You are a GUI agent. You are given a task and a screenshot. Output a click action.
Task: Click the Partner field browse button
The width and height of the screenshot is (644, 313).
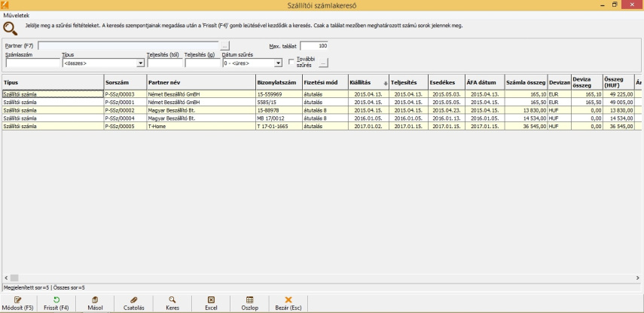[224, 46]
